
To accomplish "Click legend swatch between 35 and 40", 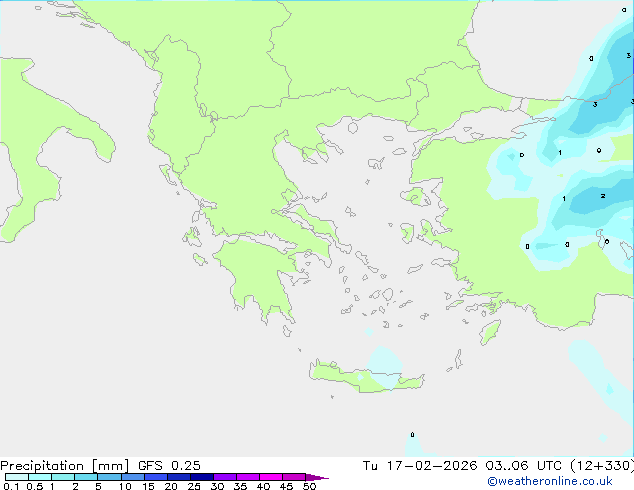I will 247,477.
